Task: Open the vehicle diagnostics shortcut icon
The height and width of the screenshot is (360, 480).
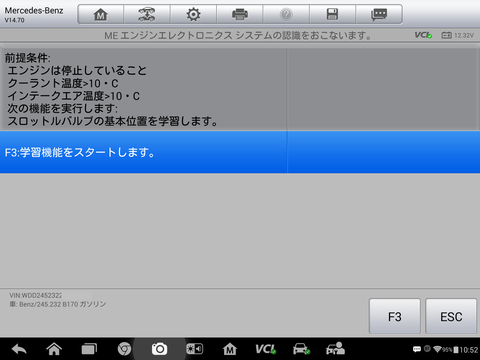Action: 301,349
